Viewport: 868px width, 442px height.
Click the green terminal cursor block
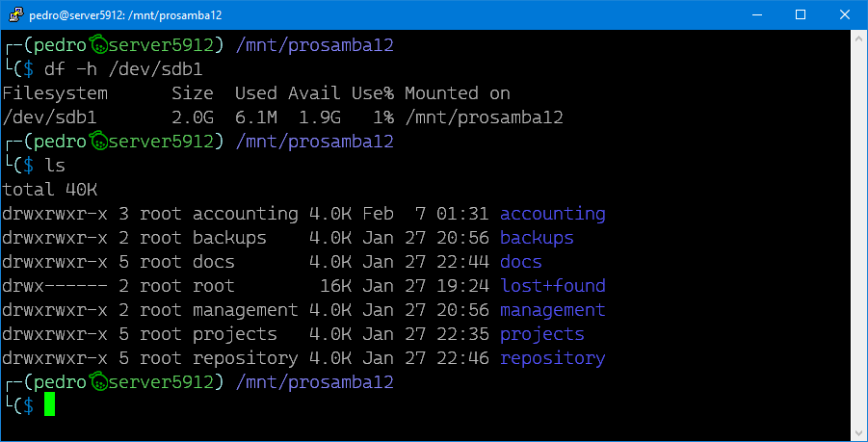pos(50,406)
